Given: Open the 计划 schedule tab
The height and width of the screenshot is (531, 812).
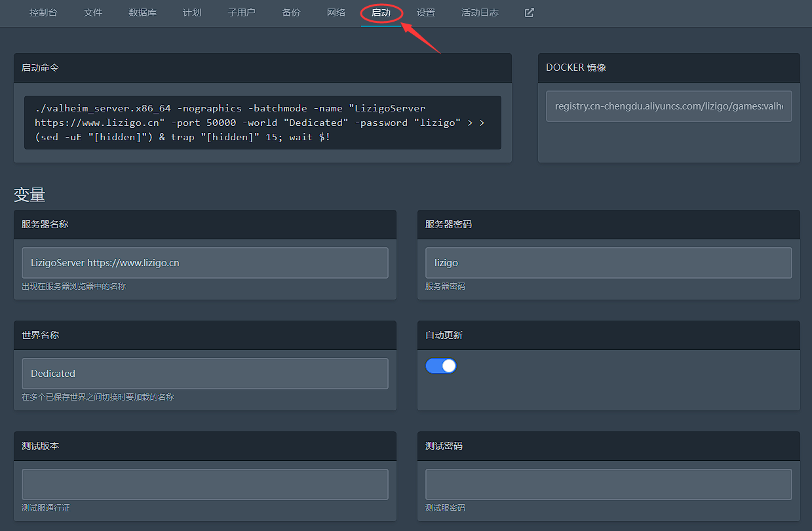Looking at the screenshot, I should point(192,12).
